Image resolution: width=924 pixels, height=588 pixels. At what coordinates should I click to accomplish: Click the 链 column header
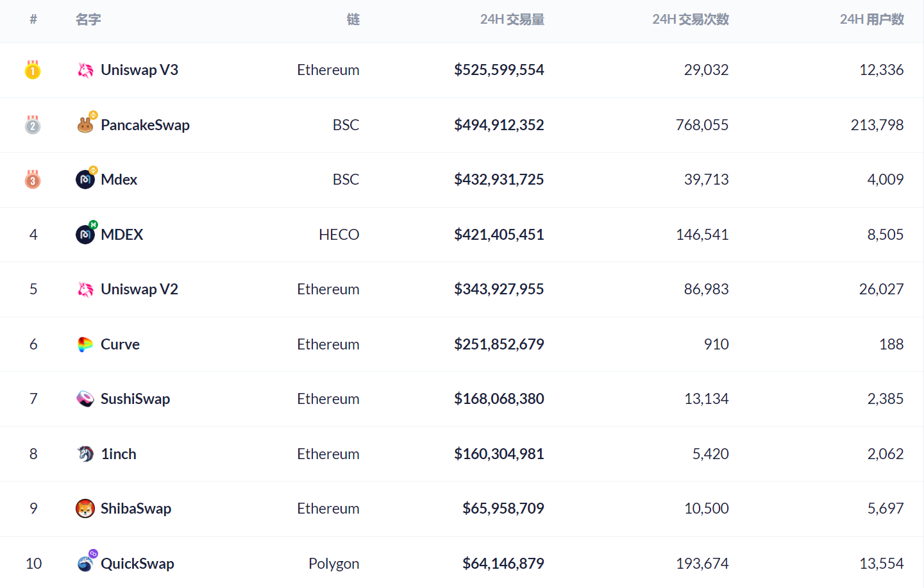pyautogui.click(x=353, y=20)
